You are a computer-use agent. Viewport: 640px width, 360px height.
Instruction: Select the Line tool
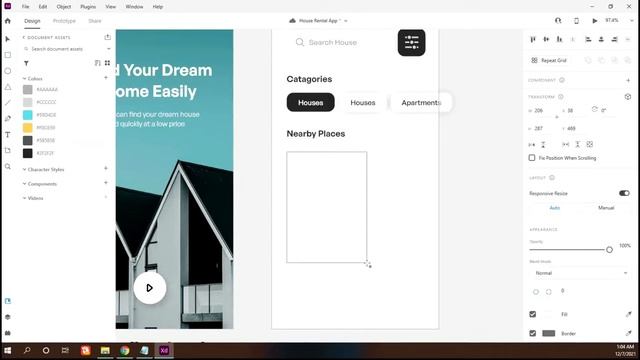tap(7, 103)
